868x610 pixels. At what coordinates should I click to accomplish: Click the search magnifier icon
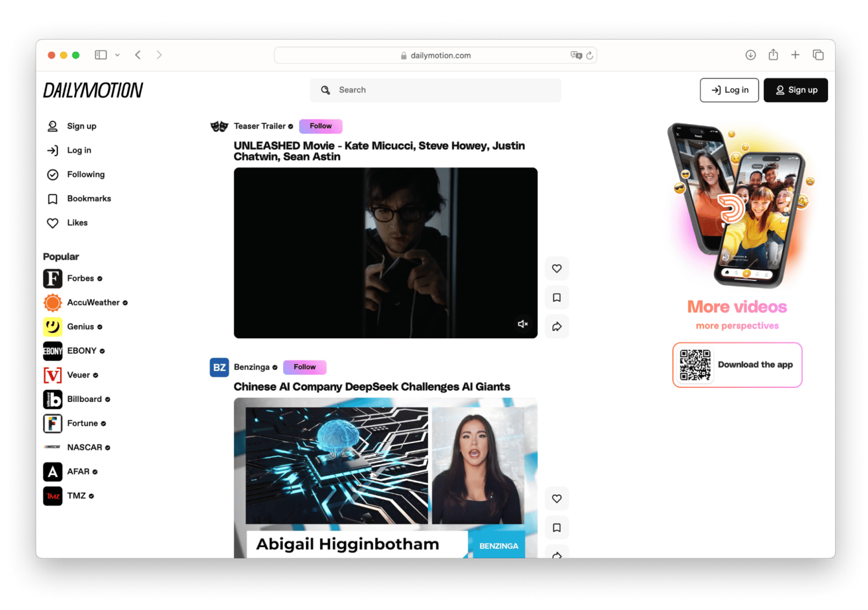tap(325, 90)
